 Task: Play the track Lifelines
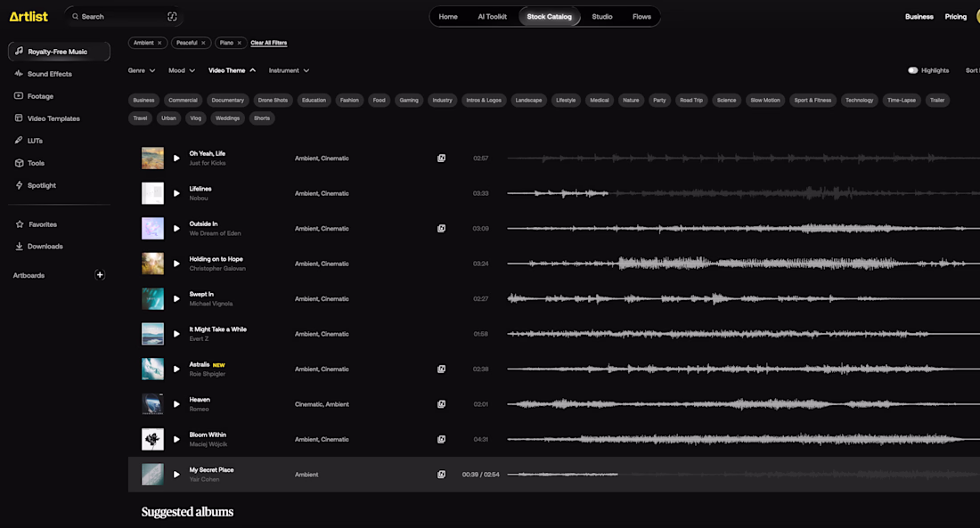[176, 194]
